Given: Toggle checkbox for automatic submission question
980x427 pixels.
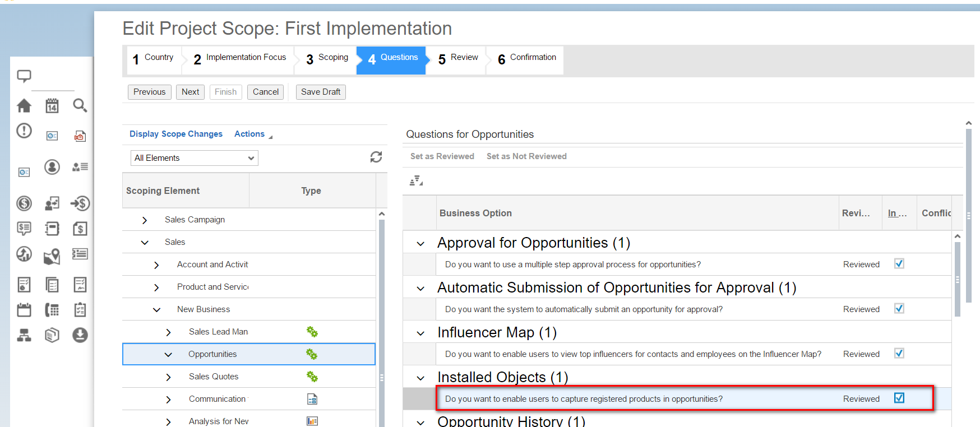Looking at the screenshot, I should point(899,308).
